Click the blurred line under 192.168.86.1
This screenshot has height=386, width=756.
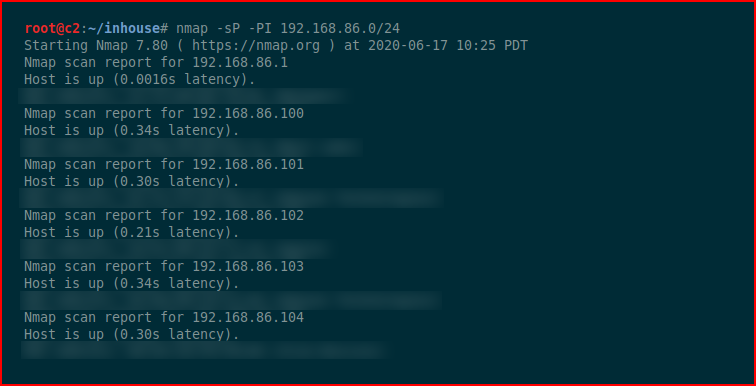pyautogui.click(x=183, y=96)
